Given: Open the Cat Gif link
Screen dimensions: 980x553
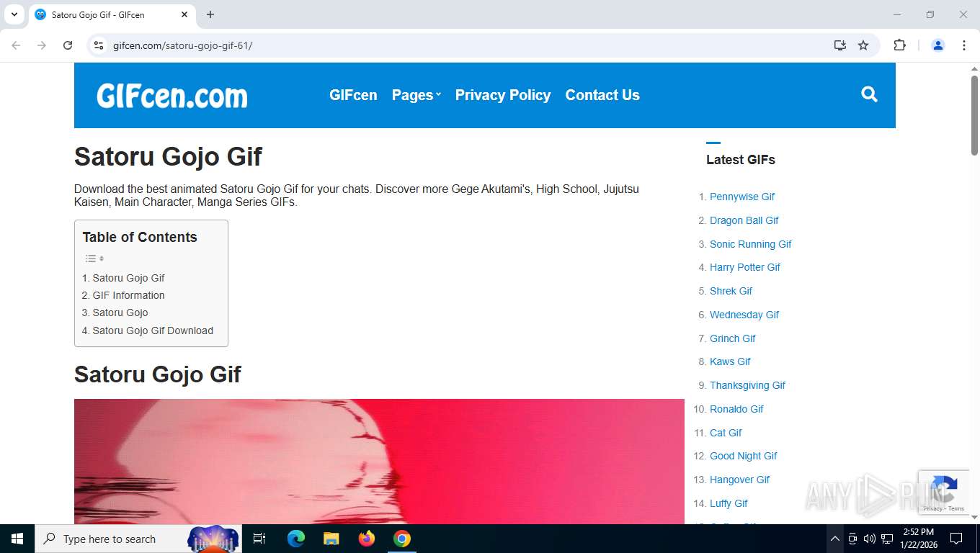Looking at the screenshot, I should pos(726,433).
